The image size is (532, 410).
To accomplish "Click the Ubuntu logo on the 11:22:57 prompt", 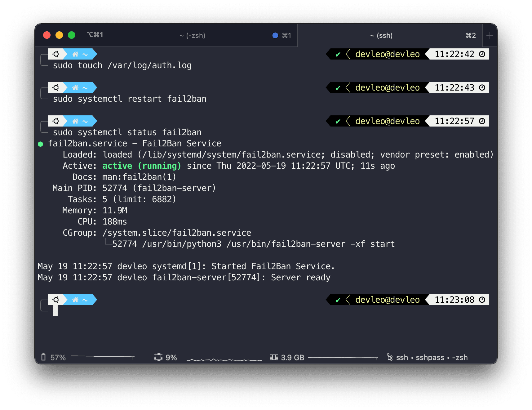I will [x=56, y=121].
